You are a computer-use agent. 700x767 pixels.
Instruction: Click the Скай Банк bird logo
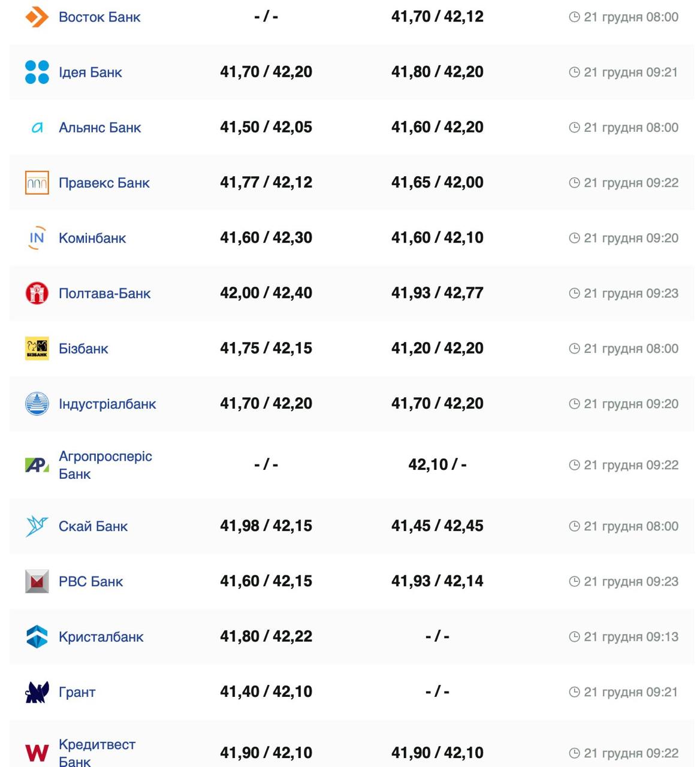tap(37, 526)
